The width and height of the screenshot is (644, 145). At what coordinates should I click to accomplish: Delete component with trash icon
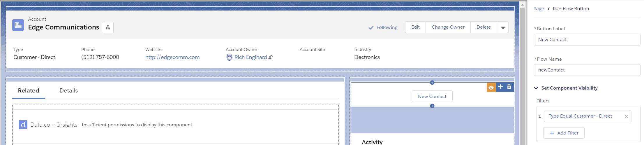click(509, 87)
